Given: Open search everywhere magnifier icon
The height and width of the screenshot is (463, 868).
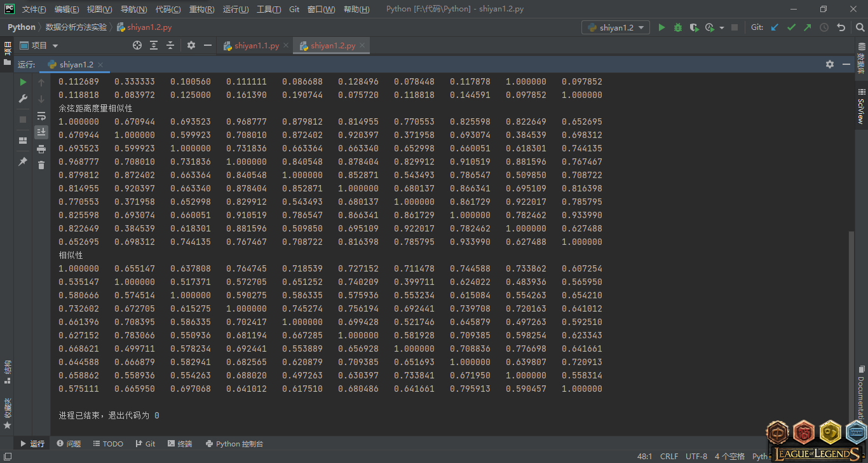Looking at the screenshot, I should pos(858,27).
